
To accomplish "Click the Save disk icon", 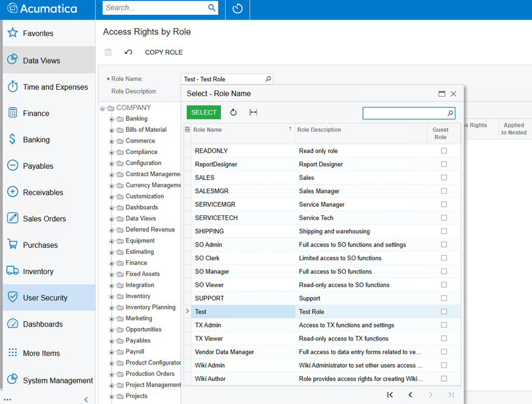I will [108, 52].
